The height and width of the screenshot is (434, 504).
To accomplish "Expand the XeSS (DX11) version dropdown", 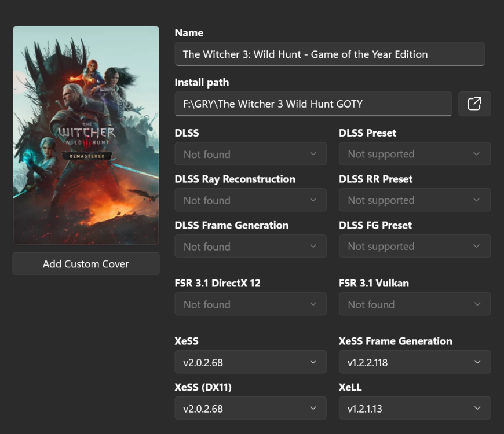I will click(x=251, y=408).
